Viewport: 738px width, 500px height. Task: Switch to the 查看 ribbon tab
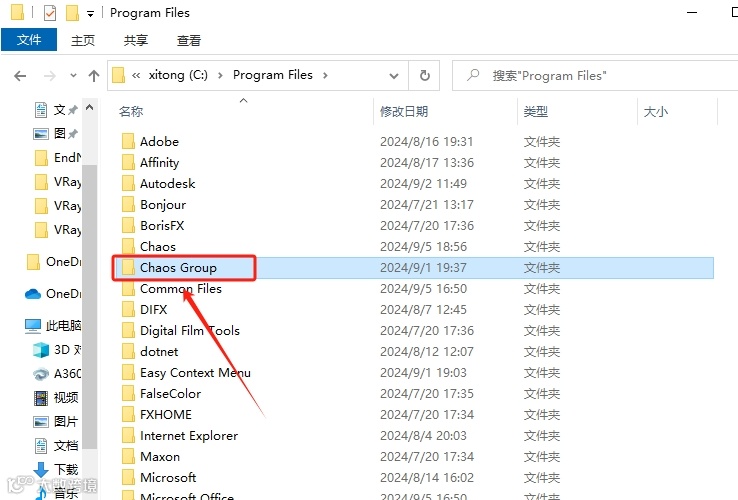[x=189, y=40]
